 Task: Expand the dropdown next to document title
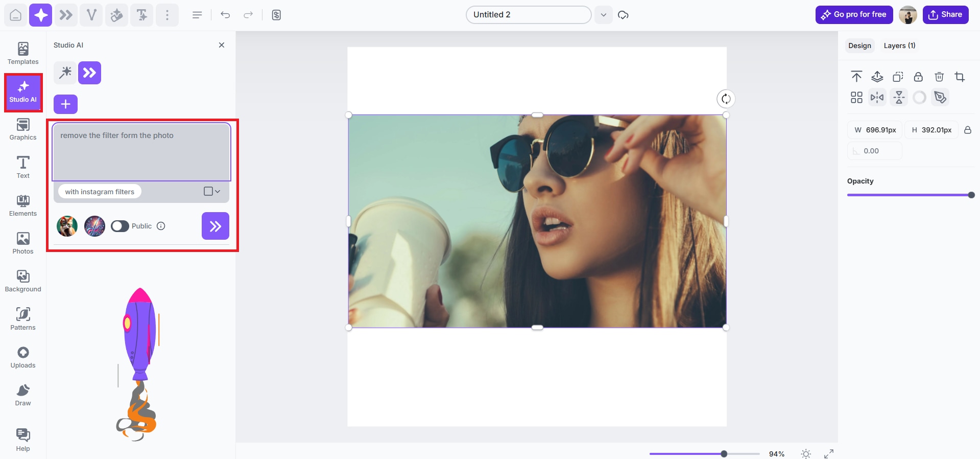pyautogui.click(x=604, y=15)
